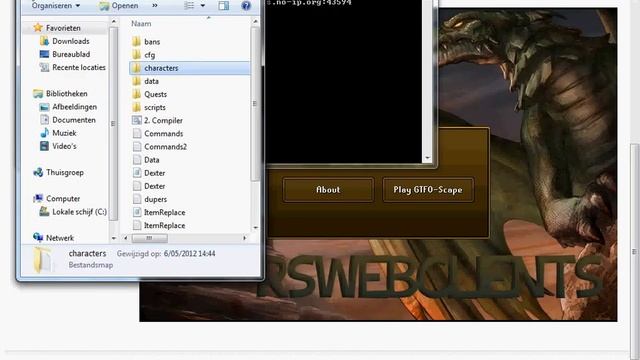Click navigation pane scrollbar down arrow

(113, 238)
